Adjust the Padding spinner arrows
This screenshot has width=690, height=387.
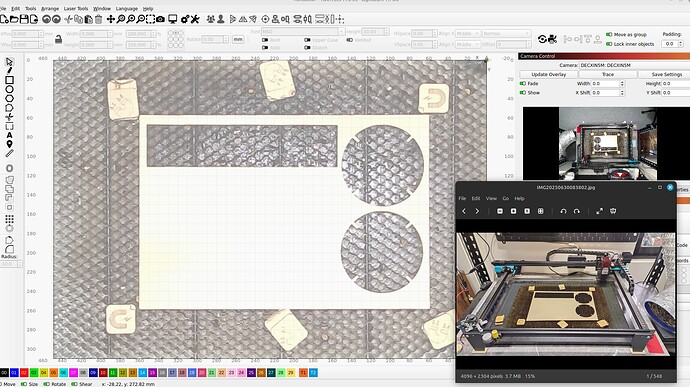click(x=680, y=44)
